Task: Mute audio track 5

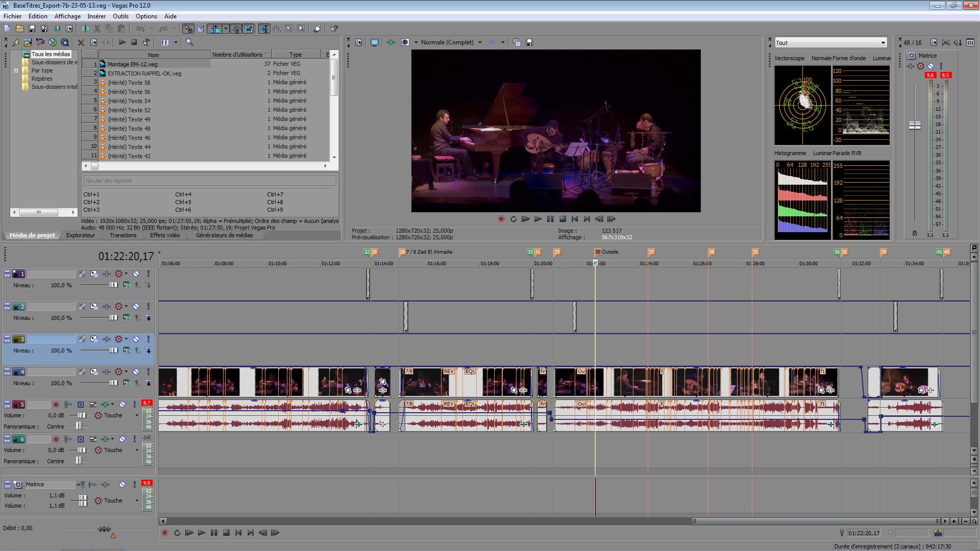Action: (x=122, y=405)
